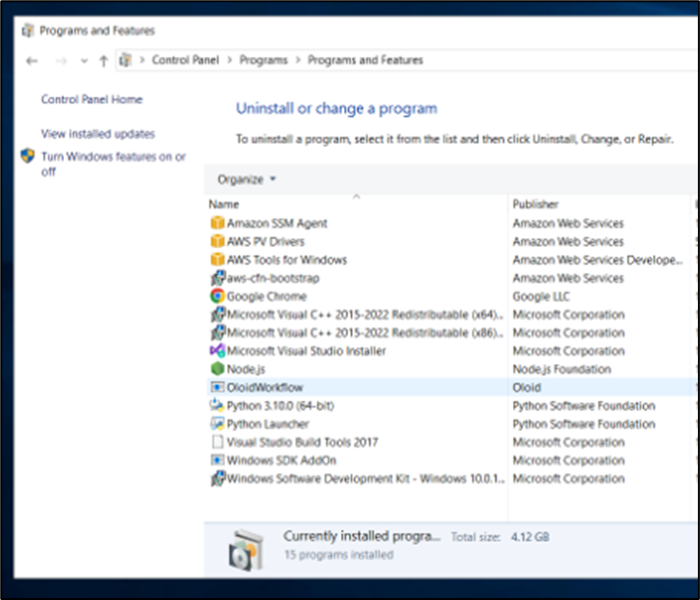Sort by the Publisher column header
The image size is (700, 600).
click(x=535, y=205)
